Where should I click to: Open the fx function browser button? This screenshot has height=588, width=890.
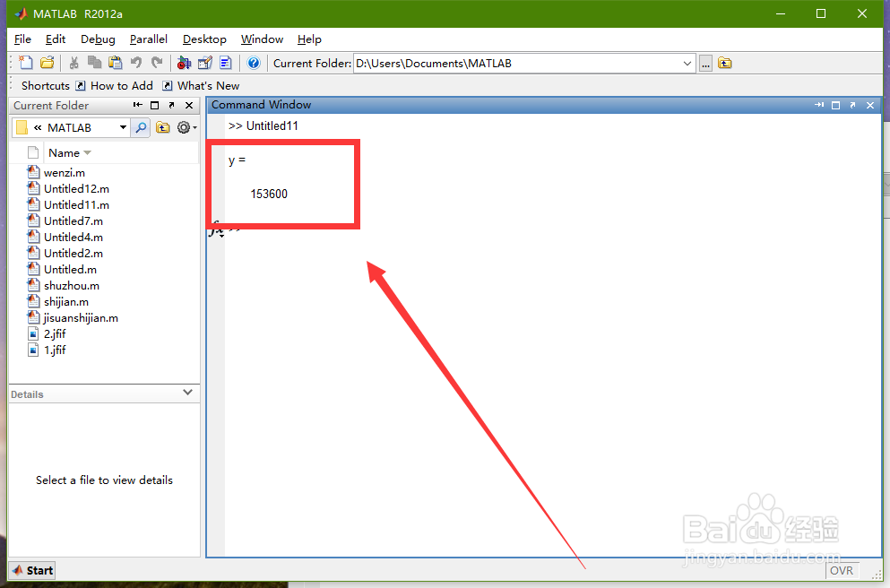(x=216, y=229)
